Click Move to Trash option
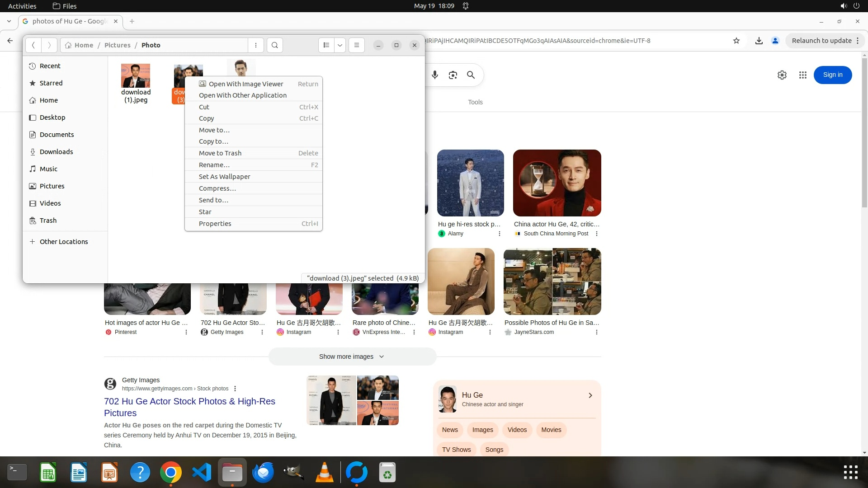 tap(220, 153)
